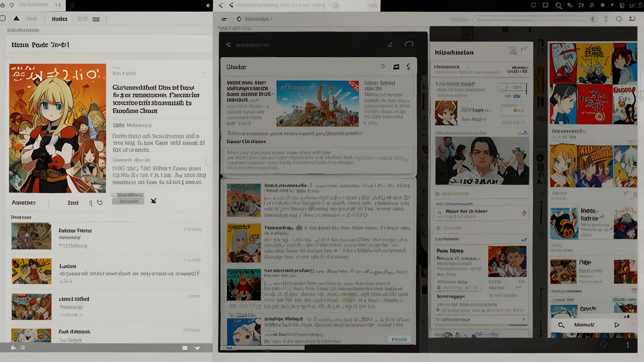This screenshot has width=644, height=362.
Task: Open the red symbol comic cover in far-right grid
Action: 594,104
